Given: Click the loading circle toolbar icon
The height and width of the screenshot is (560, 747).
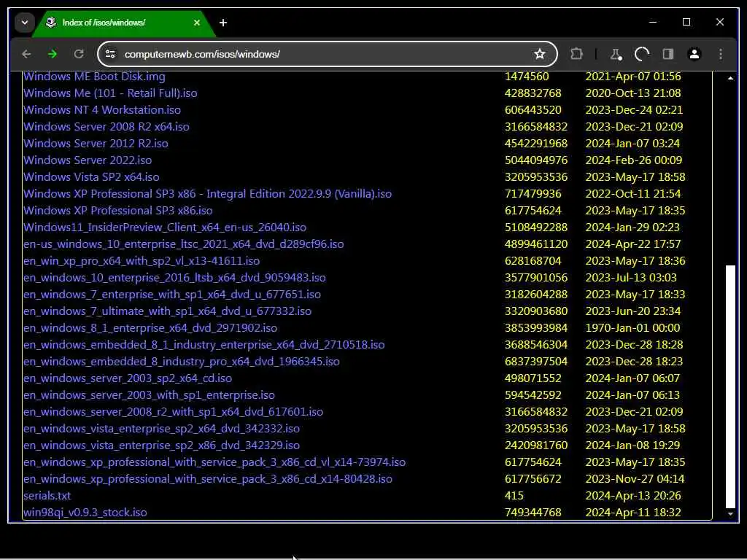Looking at the screenshot, I should (x=642, y=54).
